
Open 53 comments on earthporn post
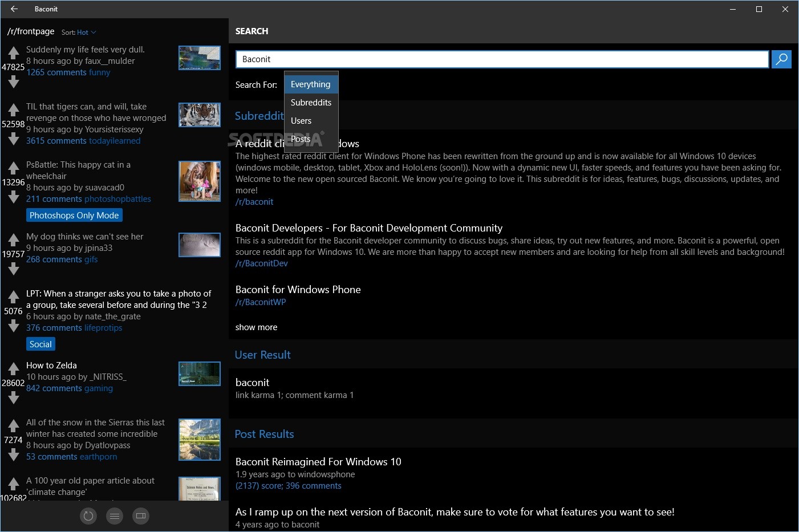[x=52, y=457]
